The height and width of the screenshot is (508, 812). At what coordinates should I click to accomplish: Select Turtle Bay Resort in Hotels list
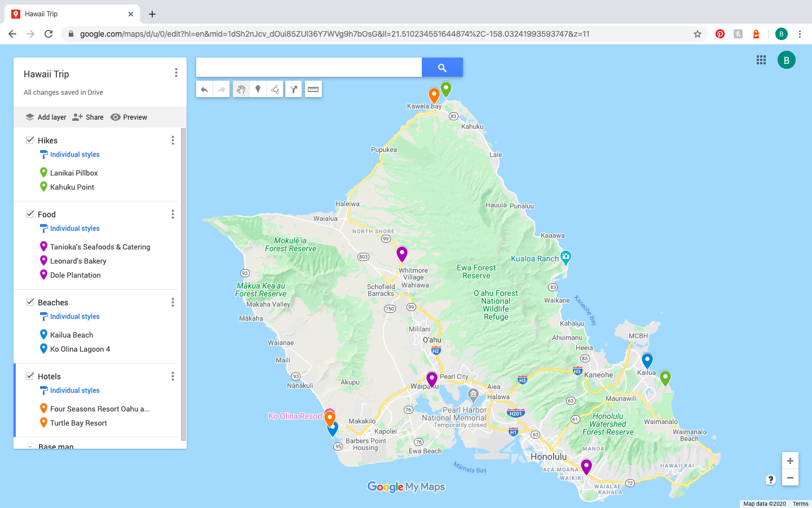pos(78,423)
